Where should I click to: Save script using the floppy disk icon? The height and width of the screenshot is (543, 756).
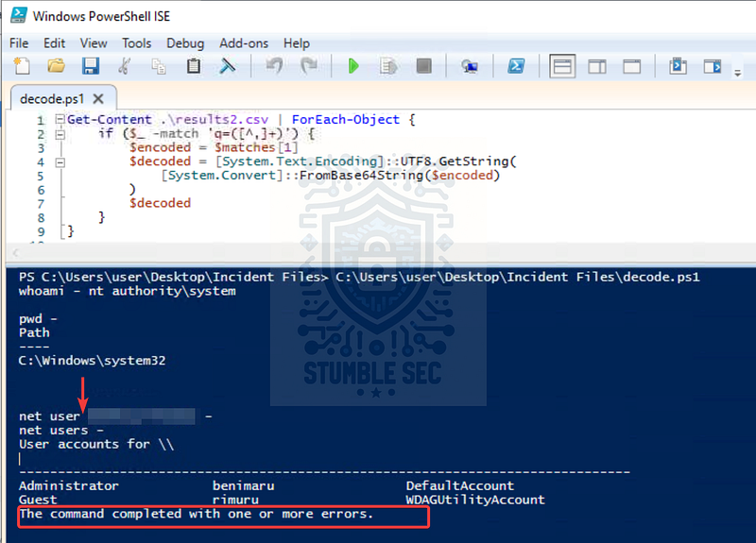click(90, 65)
